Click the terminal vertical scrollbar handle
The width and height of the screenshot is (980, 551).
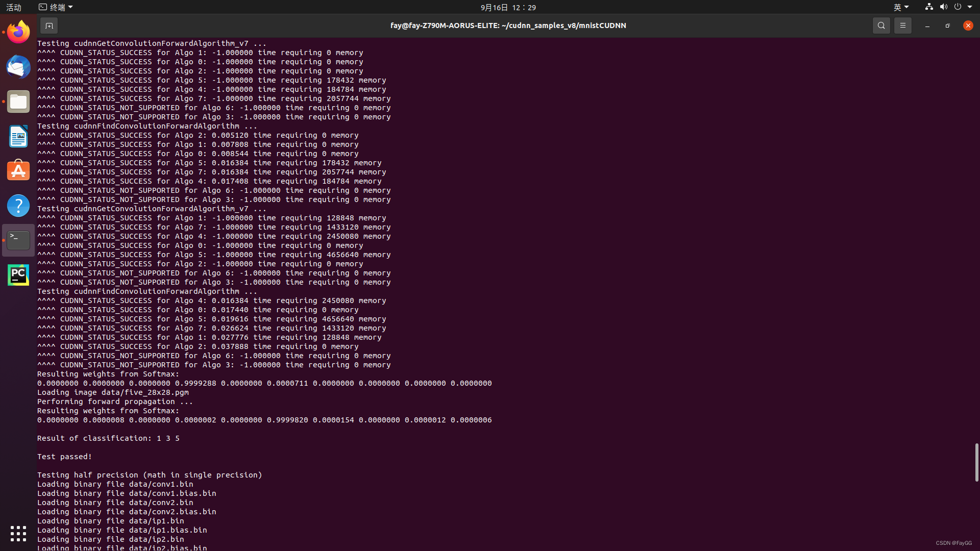pyautogui.click(x=976, y=462)
